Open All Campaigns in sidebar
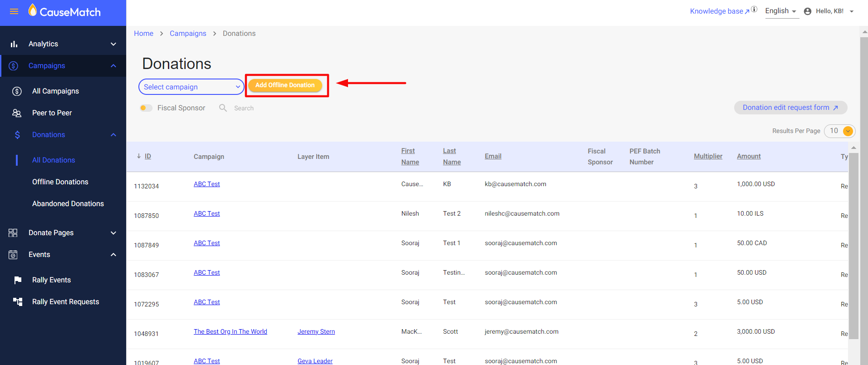Screen dimensions: 868x365 (55, 91)
